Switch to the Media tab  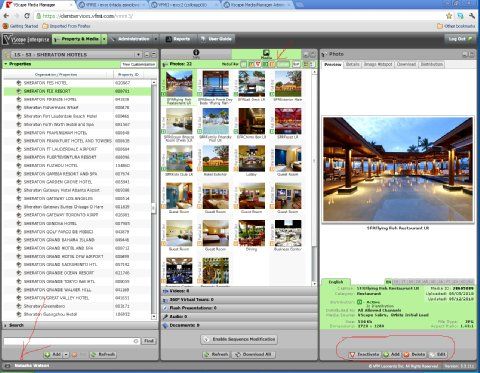pos(266,54)
